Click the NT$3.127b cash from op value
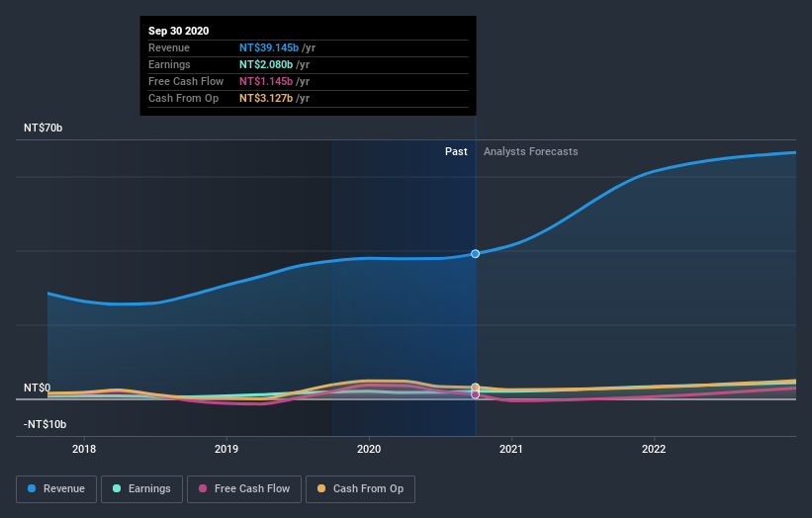The width and height of the screenshot is (812, 518). (x=266, y=98)
